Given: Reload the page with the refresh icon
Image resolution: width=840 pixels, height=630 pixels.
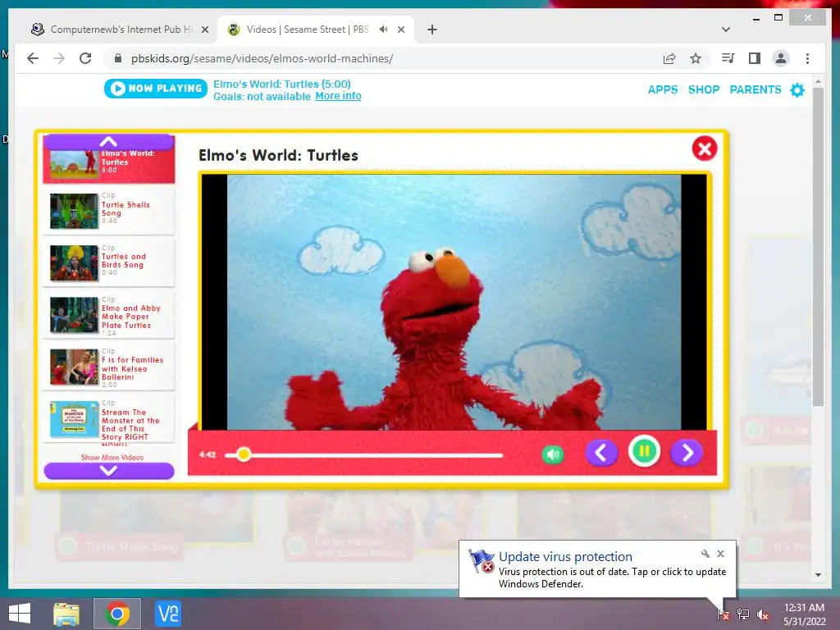Looking at the screenshot, I should click(85, 58).
